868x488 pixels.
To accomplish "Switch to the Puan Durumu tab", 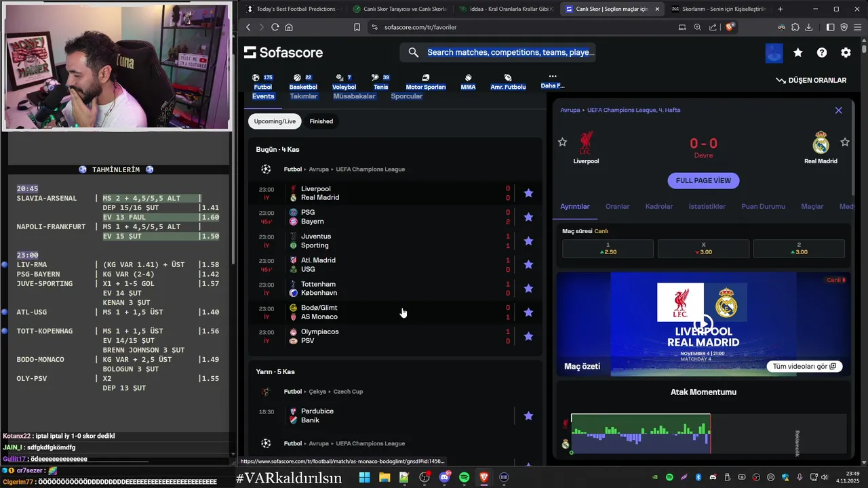I will click(x=763, y=207).
